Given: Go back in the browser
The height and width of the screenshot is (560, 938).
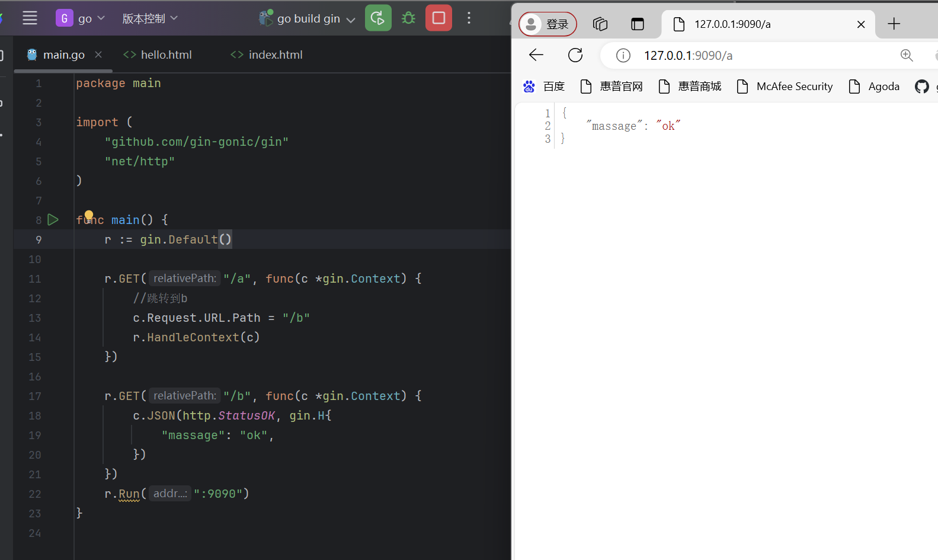Looking at the screenshot, I should coord(536,55).
